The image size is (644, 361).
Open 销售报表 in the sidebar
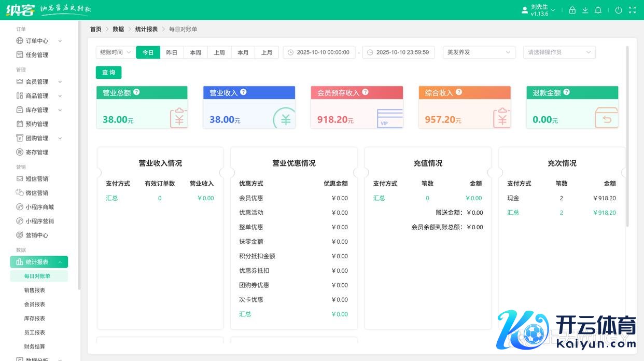35,290
